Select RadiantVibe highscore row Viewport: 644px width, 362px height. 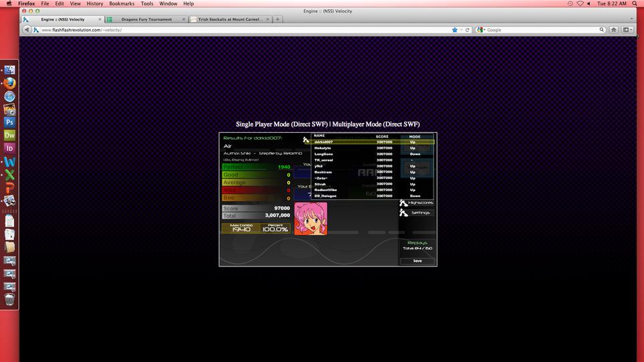(373, 190)
